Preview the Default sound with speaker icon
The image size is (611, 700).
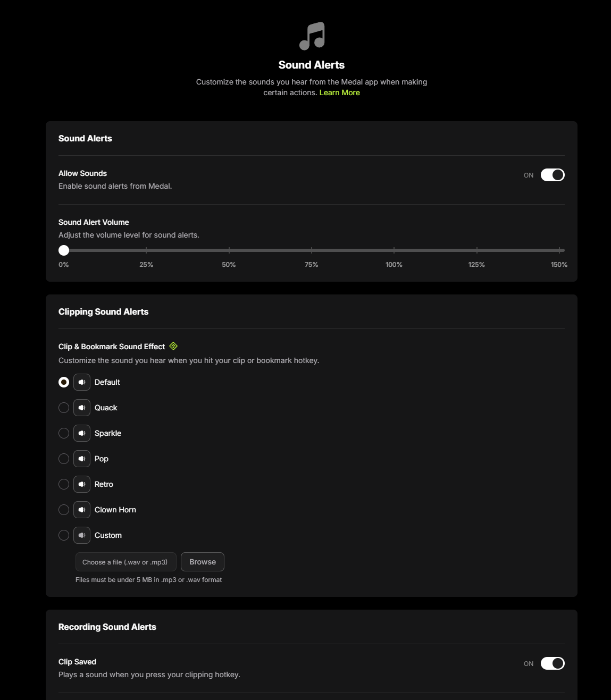coord(82,382)
